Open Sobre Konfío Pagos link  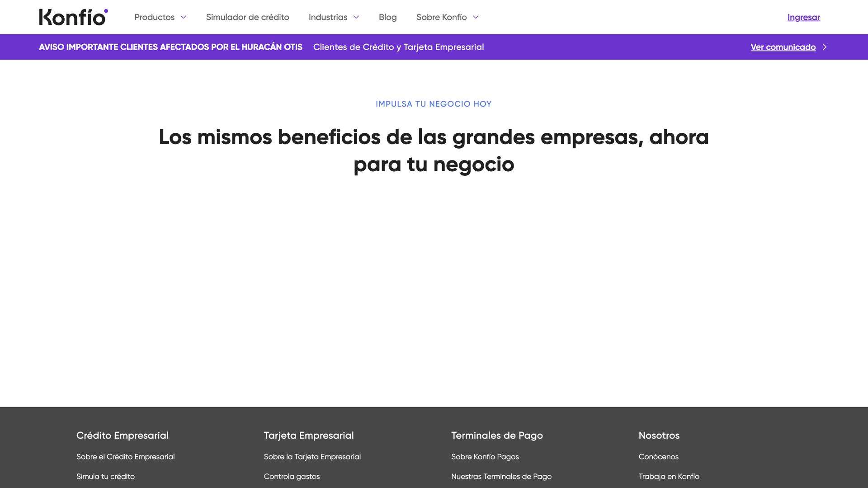pos(485,457)
